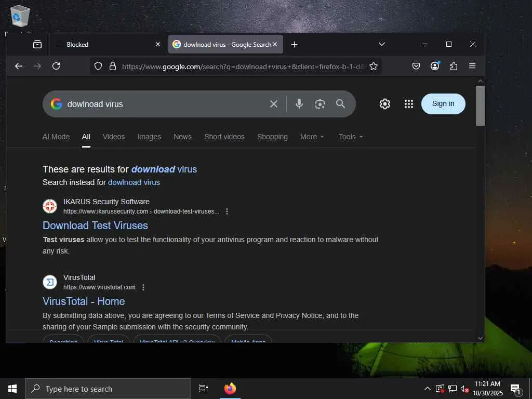The image size is (532, 399).
Task: Start voice search with microphone
Action: [x=299, y=104]
